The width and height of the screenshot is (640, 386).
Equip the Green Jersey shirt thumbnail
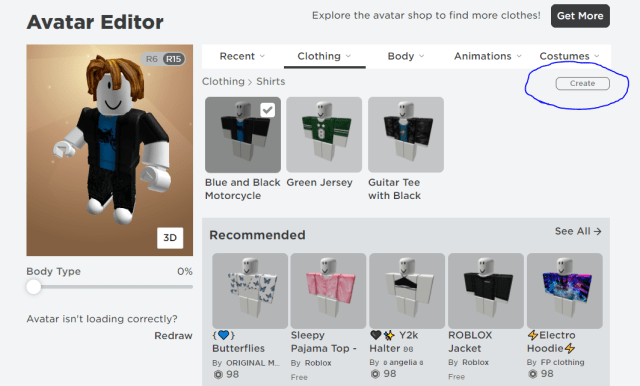(x=324, y=135)
